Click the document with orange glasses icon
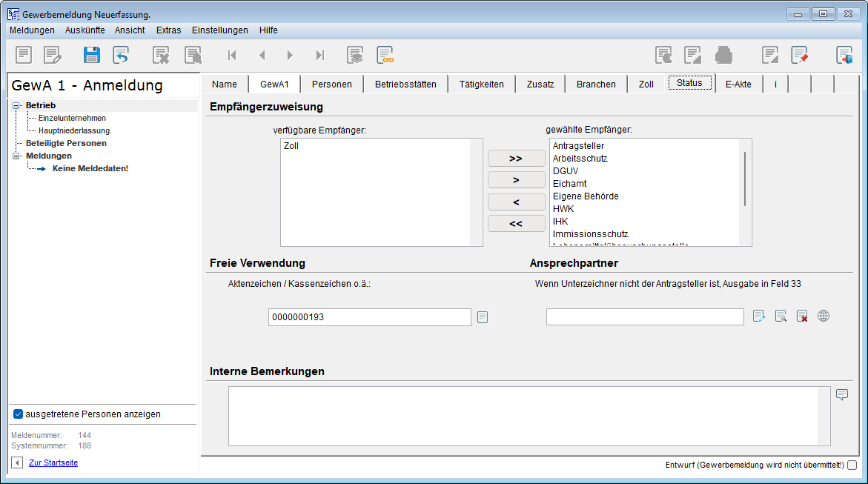The image size is (868, 484). pos(385,55)
